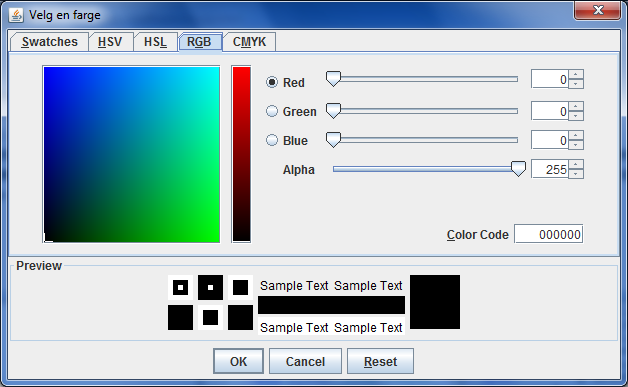Image resolution: width=628 pixels, height=387 pixels.
Task: Pick a color in the blue-green gradient square
Action: tap(131, 154)
